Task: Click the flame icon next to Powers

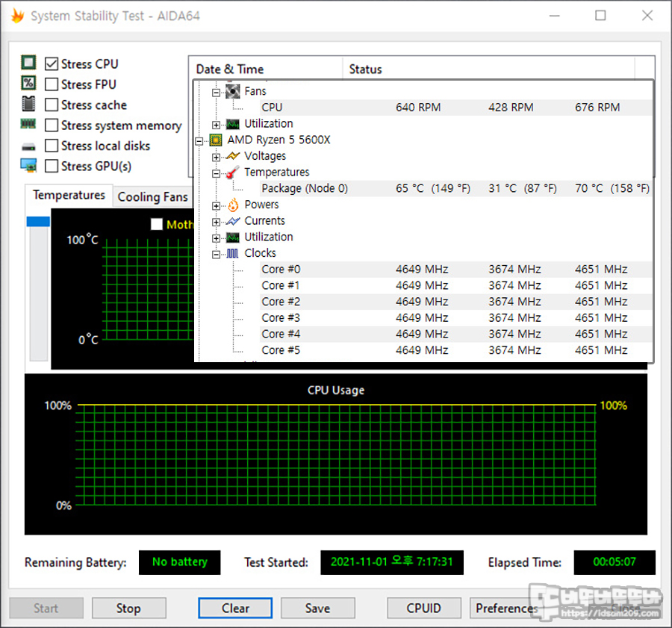Action: pyautogui.click(x=233, y=205)
